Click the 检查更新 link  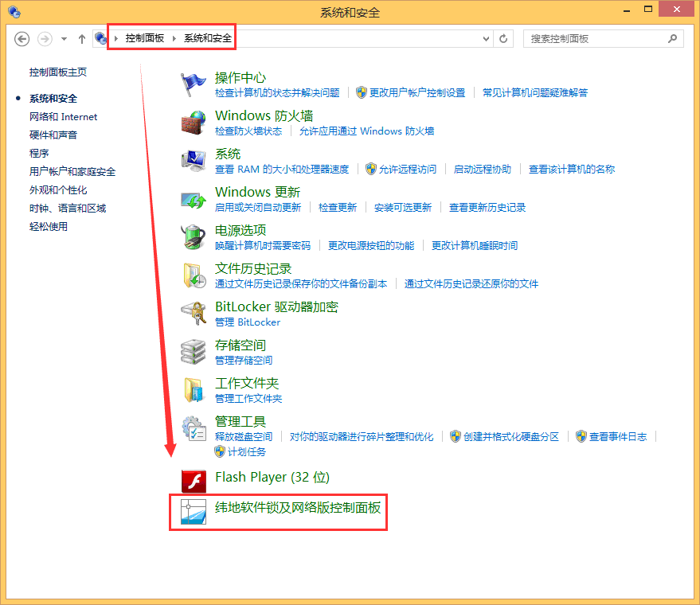pyautogui.click(x=338, y=207)
